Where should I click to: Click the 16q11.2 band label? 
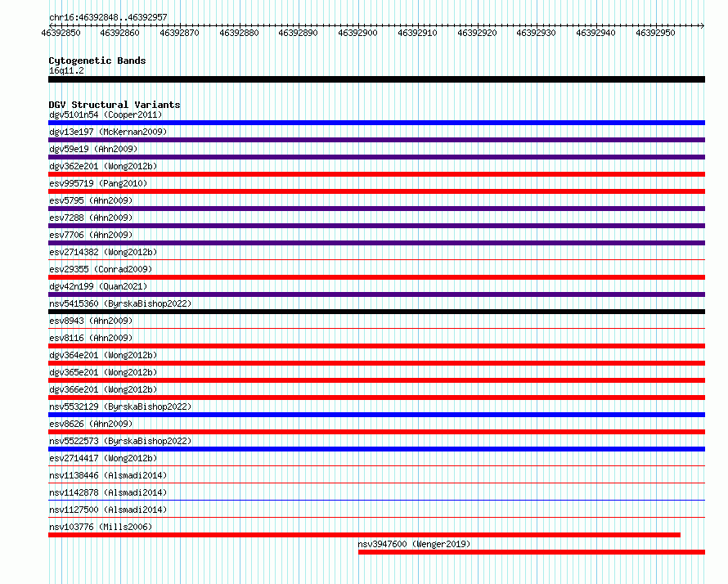[66, 70]
